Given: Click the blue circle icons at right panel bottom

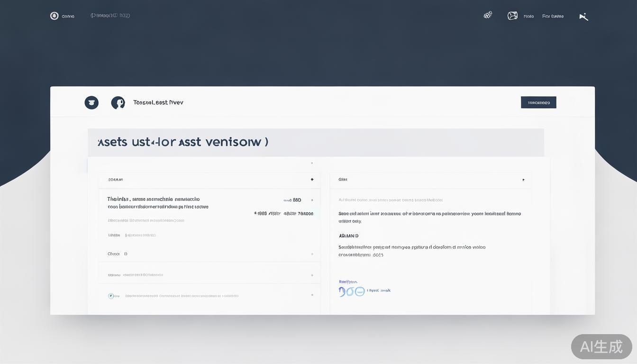Looking at the screenshot, I should tap(352, 291).
